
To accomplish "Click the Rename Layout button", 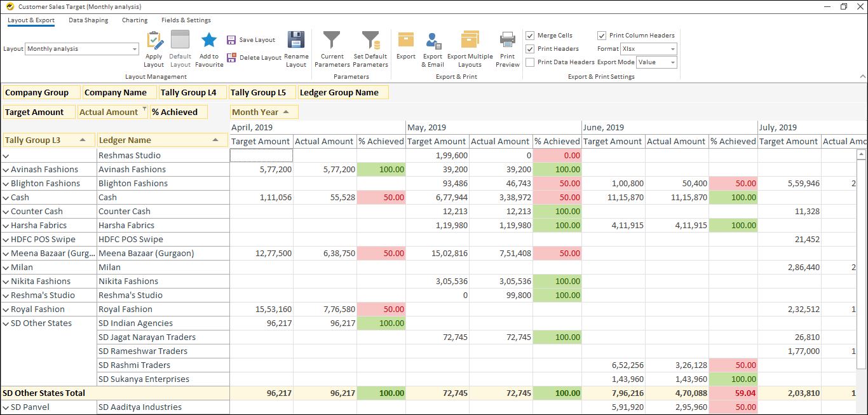I will (295, 48).
